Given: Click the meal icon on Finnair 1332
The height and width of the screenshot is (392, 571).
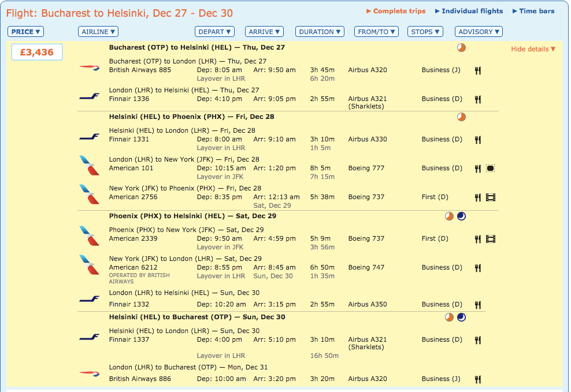Looking at the screenshot, I should coord(478,305).
